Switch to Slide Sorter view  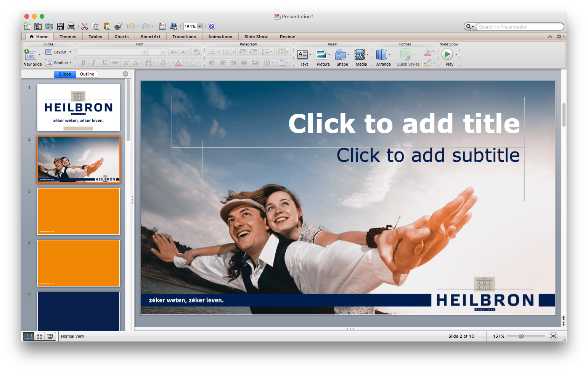point(39,336)
